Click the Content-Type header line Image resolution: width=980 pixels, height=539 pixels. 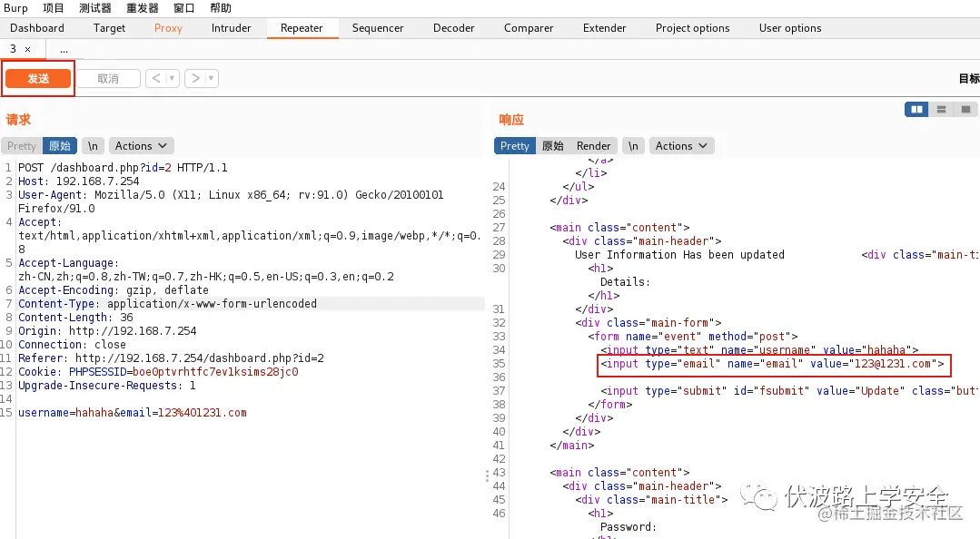167,304
